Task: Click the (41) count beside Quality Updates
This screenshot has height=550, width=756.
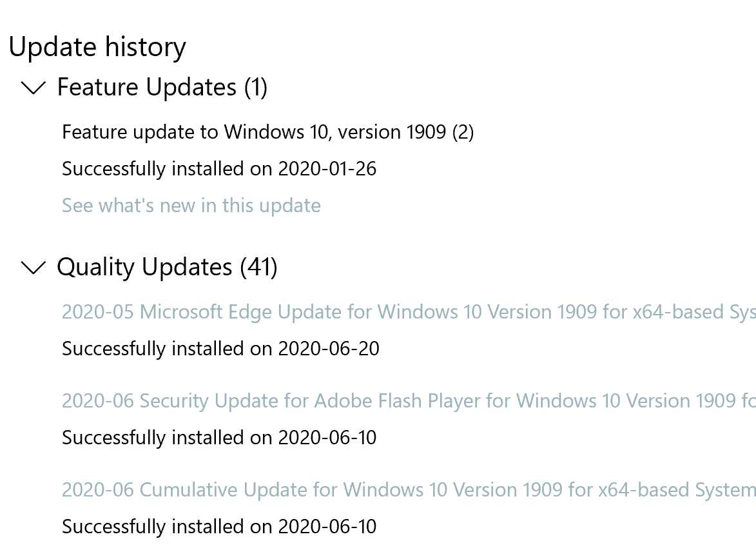Action: point(258,267)
